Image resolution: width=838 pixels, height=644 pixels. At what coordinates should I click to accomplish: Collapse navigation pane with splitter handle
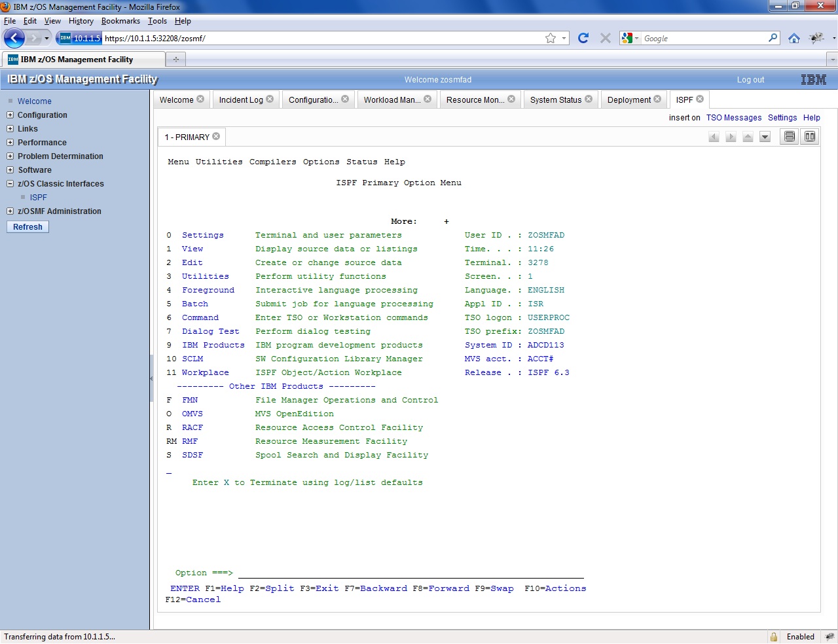[x=151, y=378]
